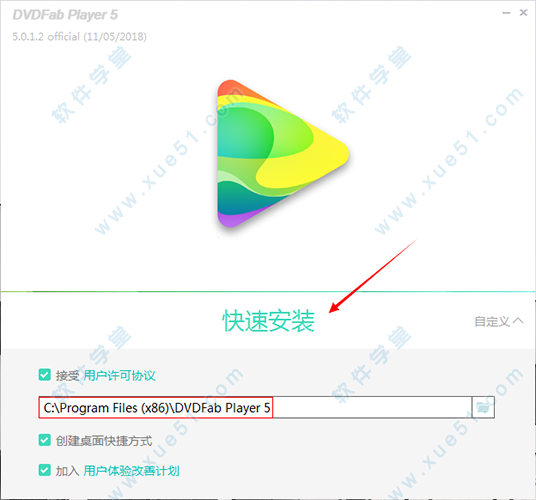536x500 pixels.
Task: Click the DVDFab Player 5 title text
Action: (x=65, y=15)
